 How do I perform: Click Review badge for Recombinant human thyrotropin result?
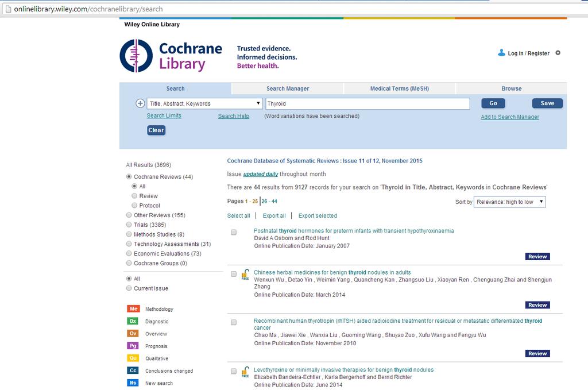point(537,353)
